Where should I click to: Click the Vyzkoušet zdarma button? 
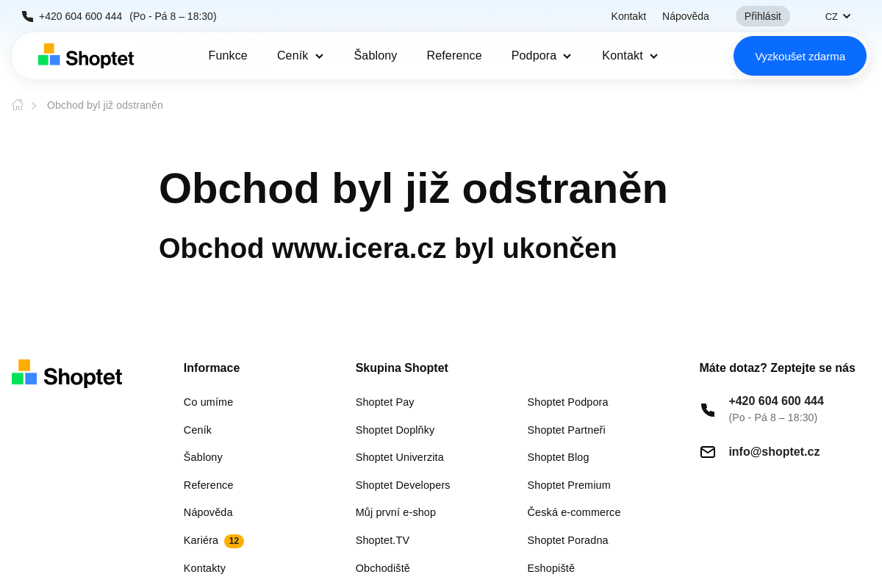coord(800,55)
